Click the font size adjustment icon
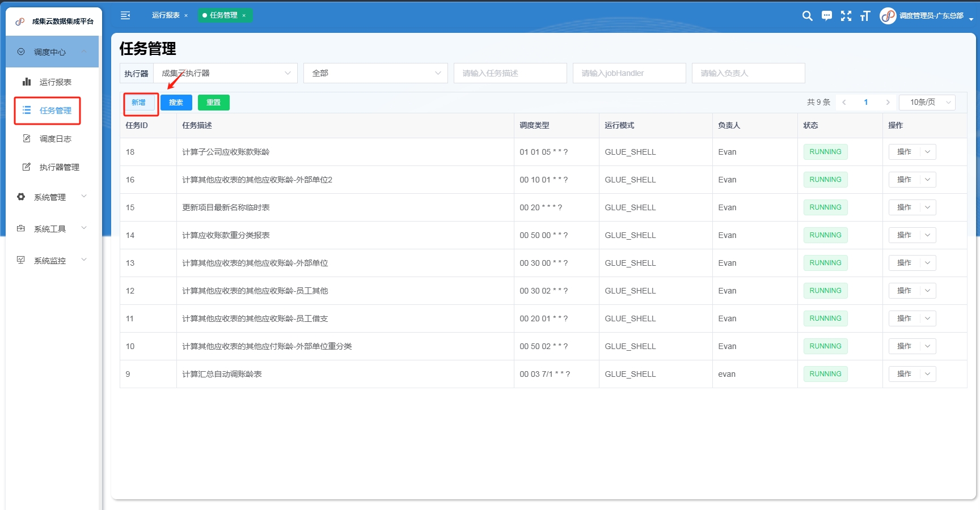The width and height of the screenshot is (980, 510). (x=865, y=16)
